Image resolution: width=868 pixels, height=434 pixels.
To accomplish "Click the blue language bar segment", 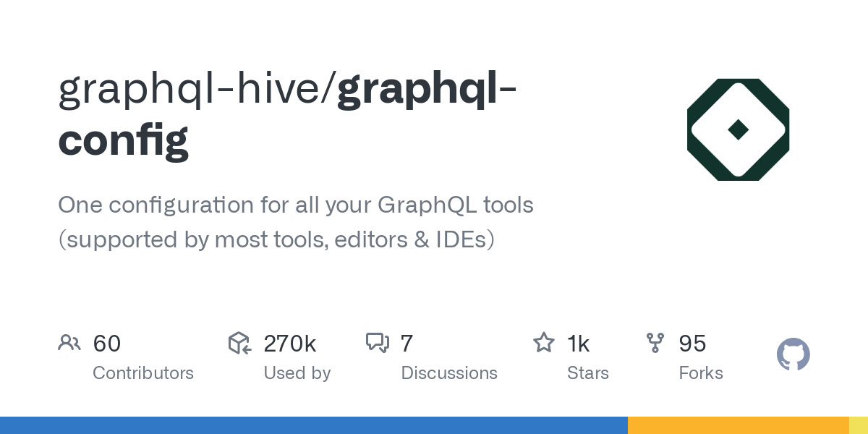I will [313, 425].
